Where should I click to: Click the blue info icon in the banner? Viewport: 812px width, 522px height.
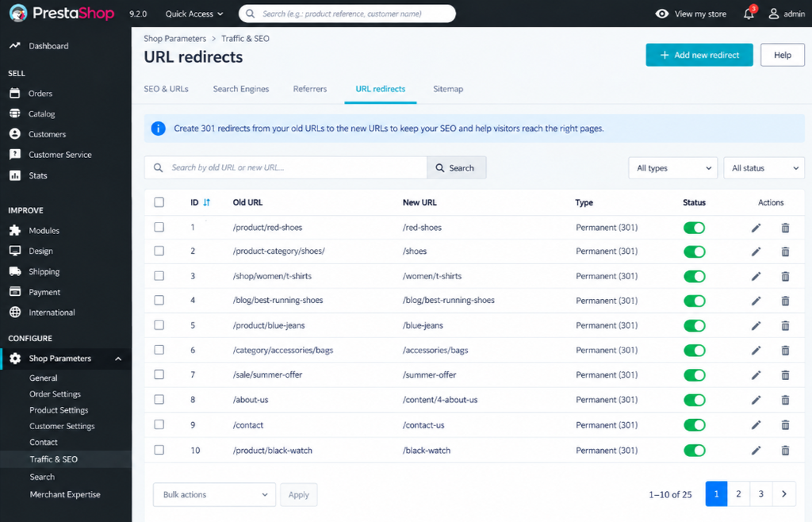point(158,129)
